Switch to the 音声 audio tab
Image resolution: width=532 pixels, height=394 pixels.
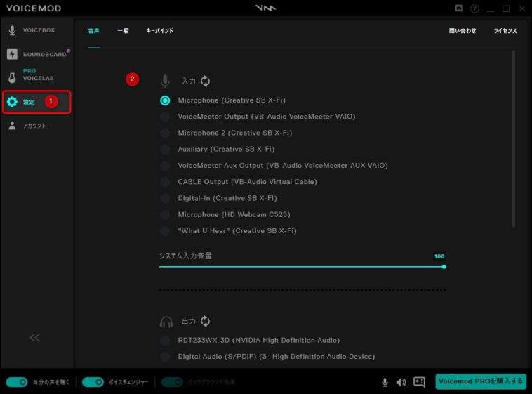(94, 31)
